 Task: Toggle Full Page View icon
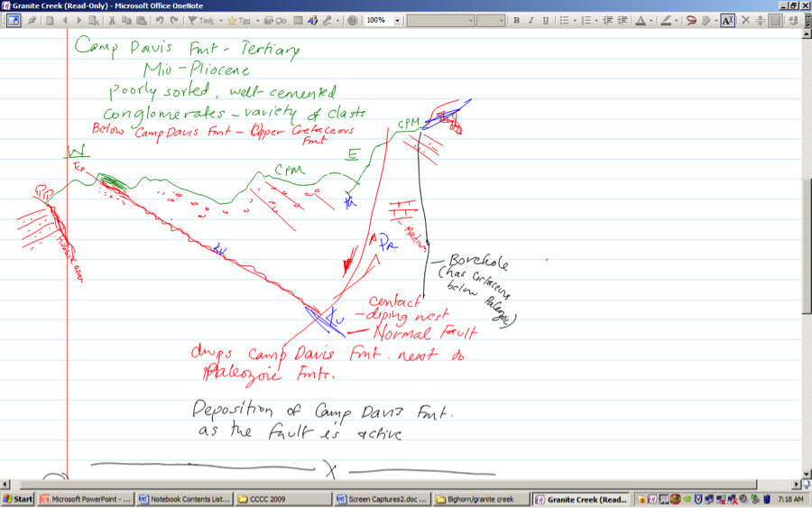pos(14,20)
